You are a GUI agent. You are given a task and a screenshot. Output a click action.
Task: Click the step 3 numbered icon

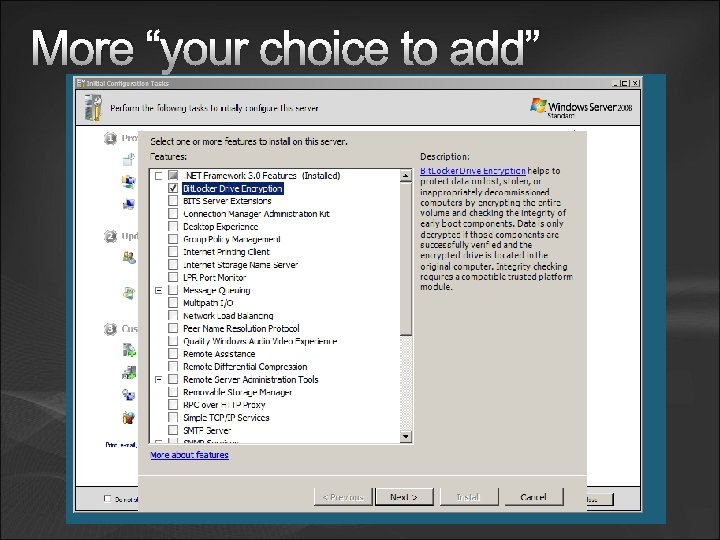click(110, 329)
